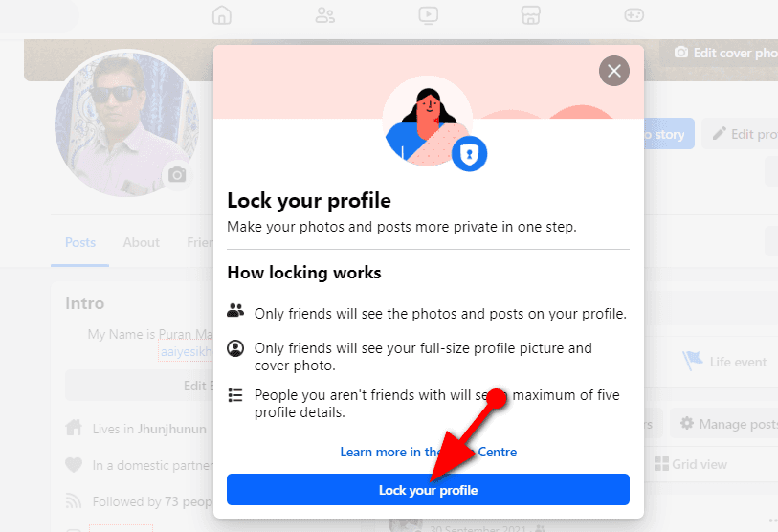Viewport: 778px width, 532px height.
Task: Open the Marketplace icon
Action: 530,15
